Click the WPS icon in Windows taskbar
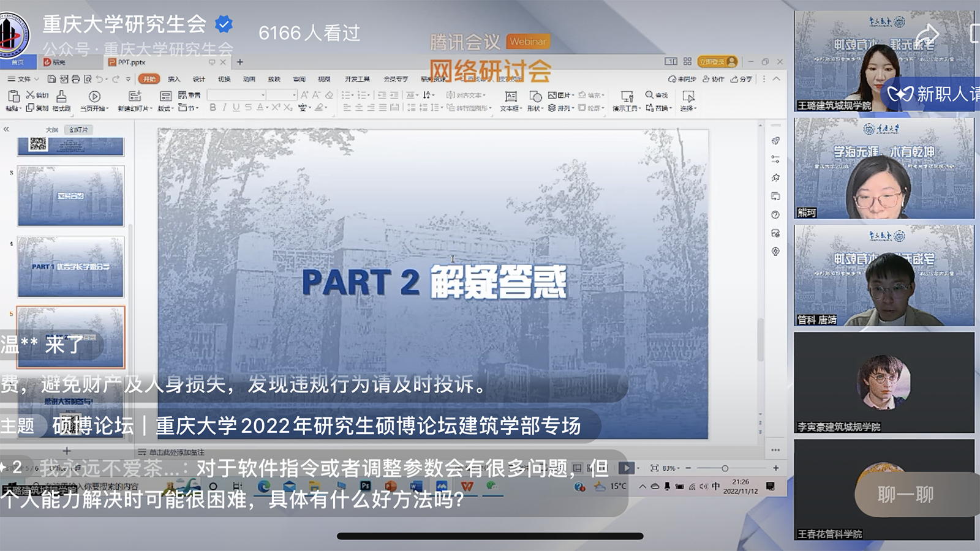Image resolution: width=980 pixels, height=551 pixels. click(x=467, y=487)
